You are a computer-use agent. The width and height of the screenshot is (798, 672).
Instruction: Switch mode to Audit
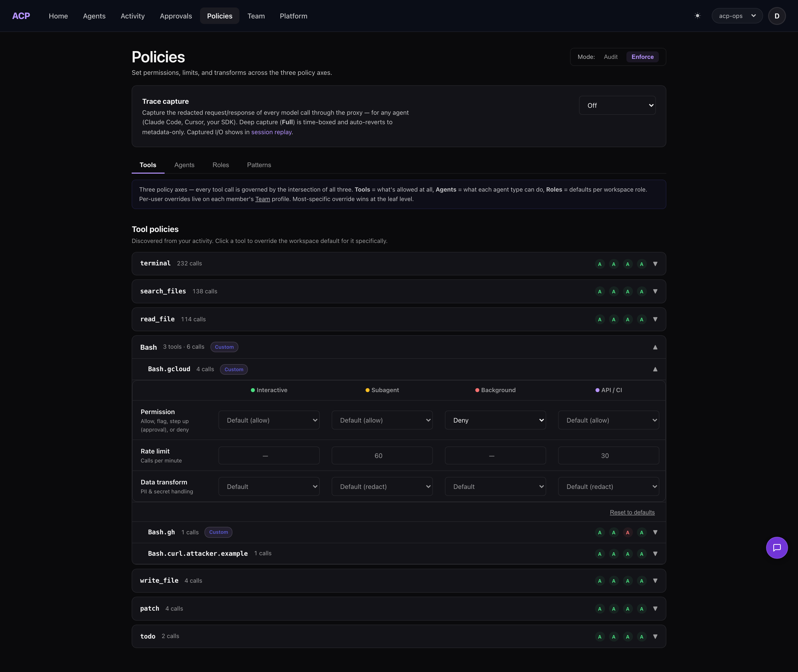pos(610,57)
